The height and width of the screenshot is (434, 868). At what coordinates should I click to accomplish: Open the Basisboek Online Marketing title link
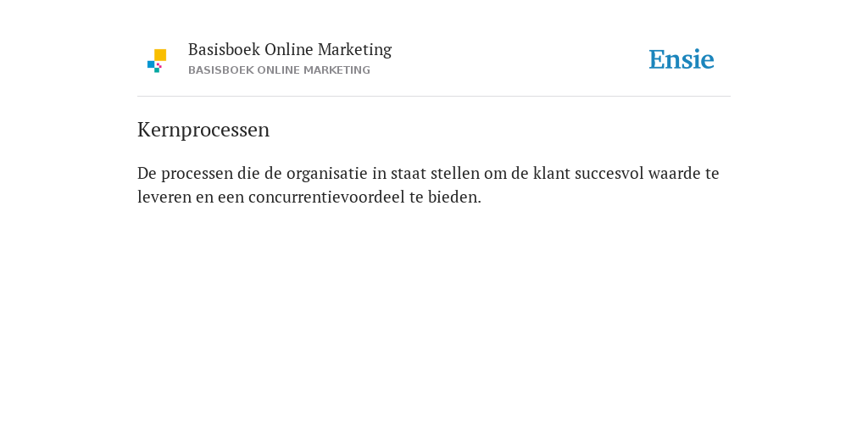tap(290, 50)
